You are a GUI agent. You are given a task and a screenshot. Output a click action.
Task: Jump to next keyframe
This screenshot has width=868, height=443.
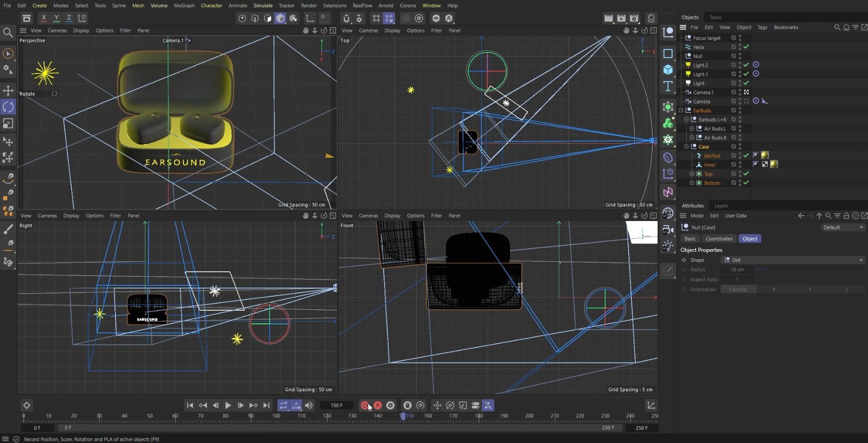pos(253,405)
